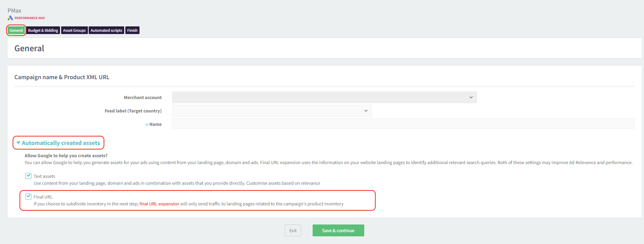Click the PMax campaign title
Screen dimensions: 644x244
15,11
